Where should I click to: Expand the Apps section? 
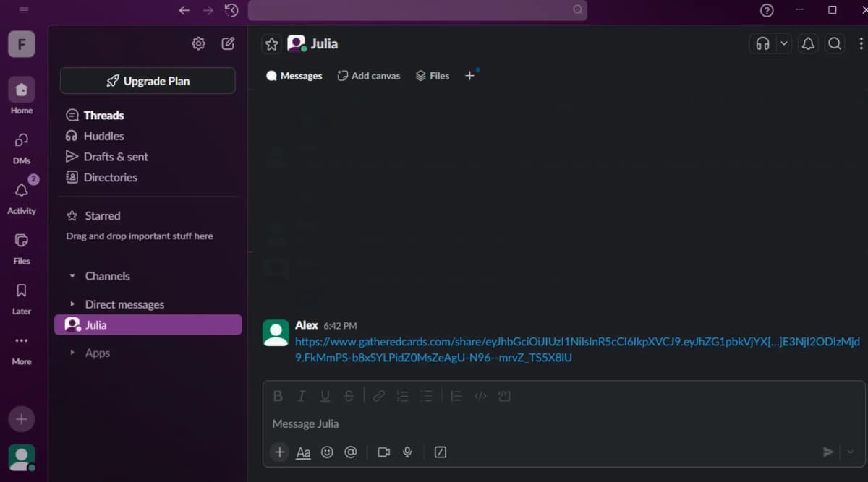point(72,353)
